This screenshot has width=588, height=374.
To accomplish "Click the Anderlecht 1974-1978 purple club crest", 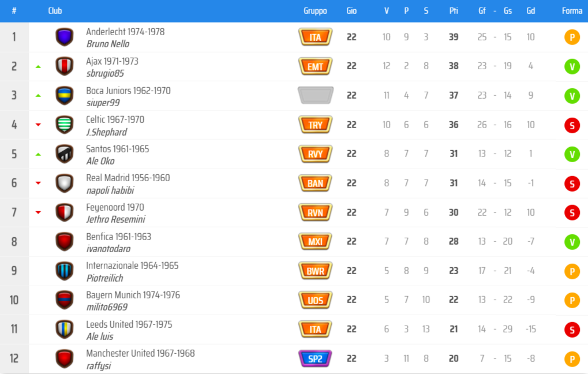I will pos(65,37).
